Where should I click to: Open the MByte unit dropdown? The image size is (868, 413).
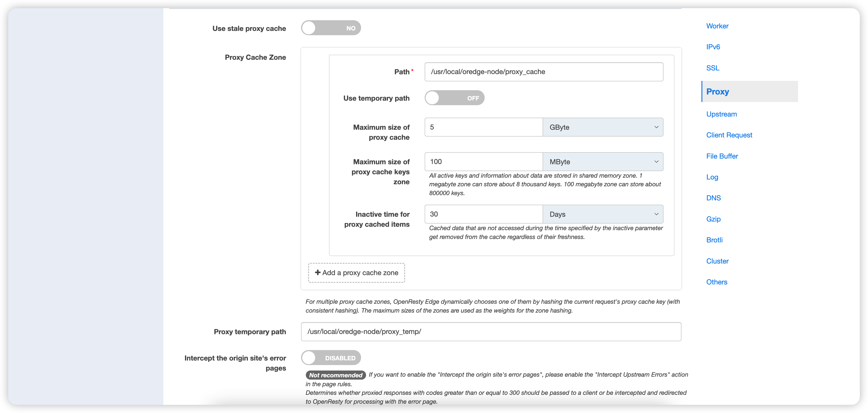pyautogui.click(x=603, y=162)
